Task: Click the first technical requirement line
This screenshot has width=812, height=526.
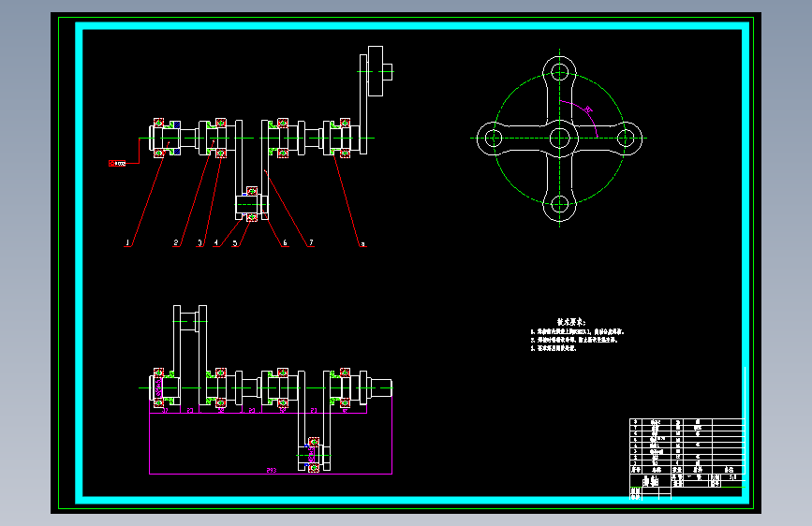Action: coord(578,331)
